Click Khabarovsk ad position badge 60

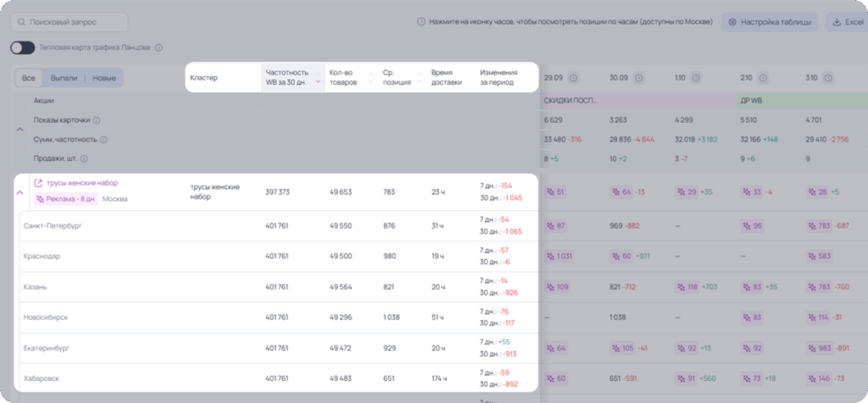[556, 378]
